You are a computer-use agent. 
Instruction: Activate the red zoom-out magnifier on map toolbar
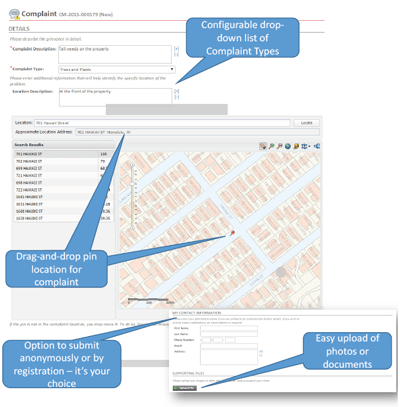[280, 146]
